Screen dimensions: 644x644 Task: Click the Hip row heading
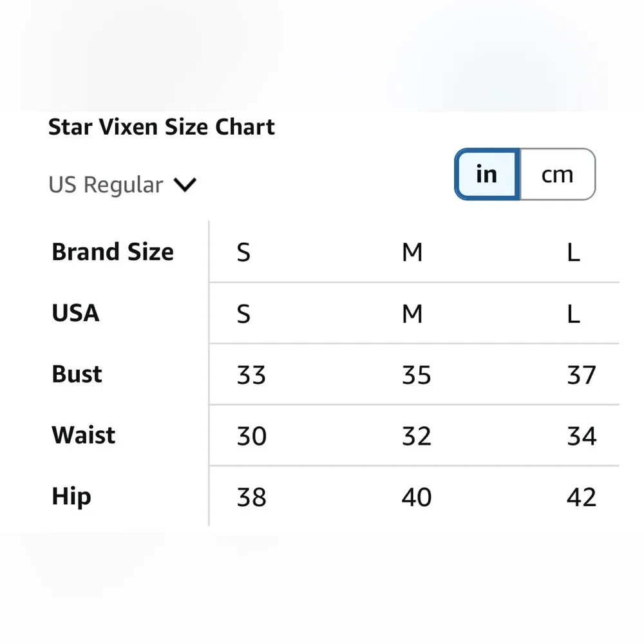point(71,497)
